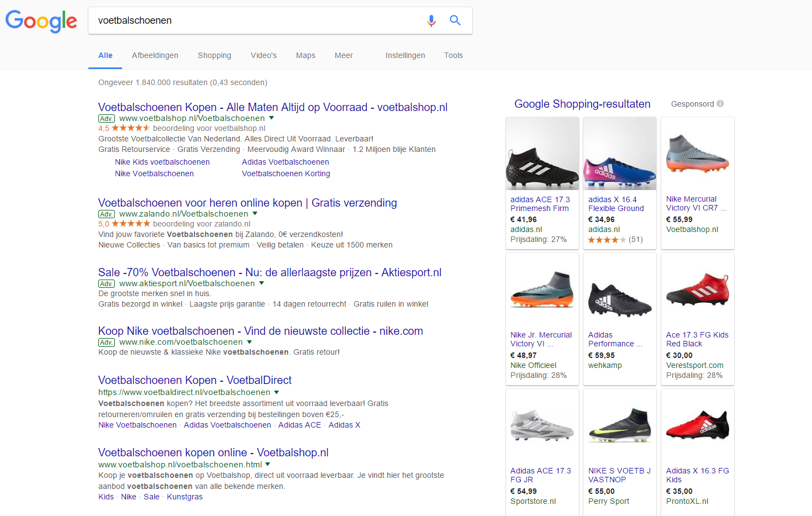
Task: Click the search input field containing voetbalschoenen
Action: (x=254, y=20)
